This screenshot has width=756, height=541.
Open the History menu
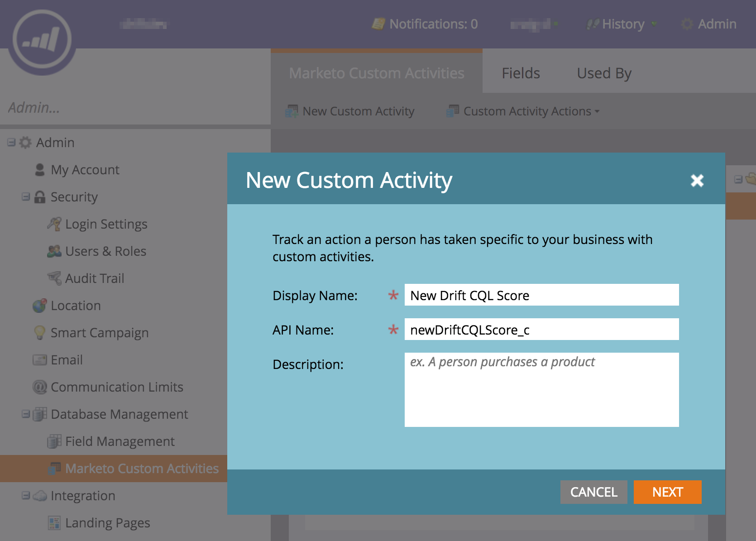(x=623, y=24)
